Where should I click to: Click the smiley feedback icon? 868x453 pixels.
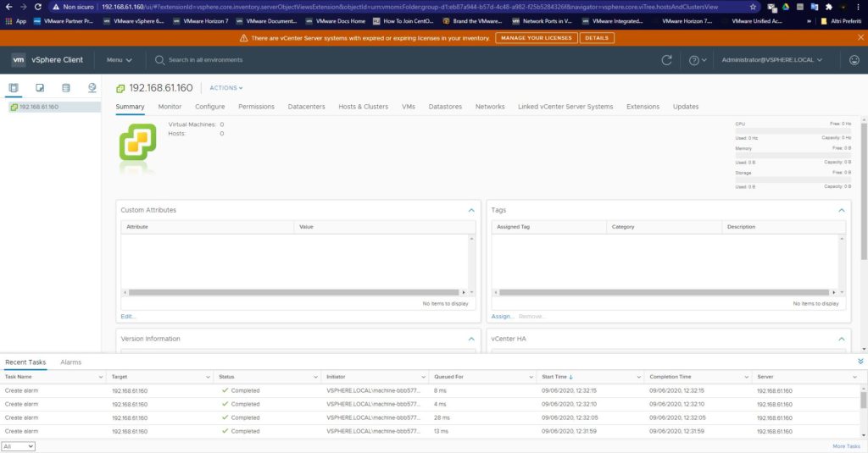[854, 60]
